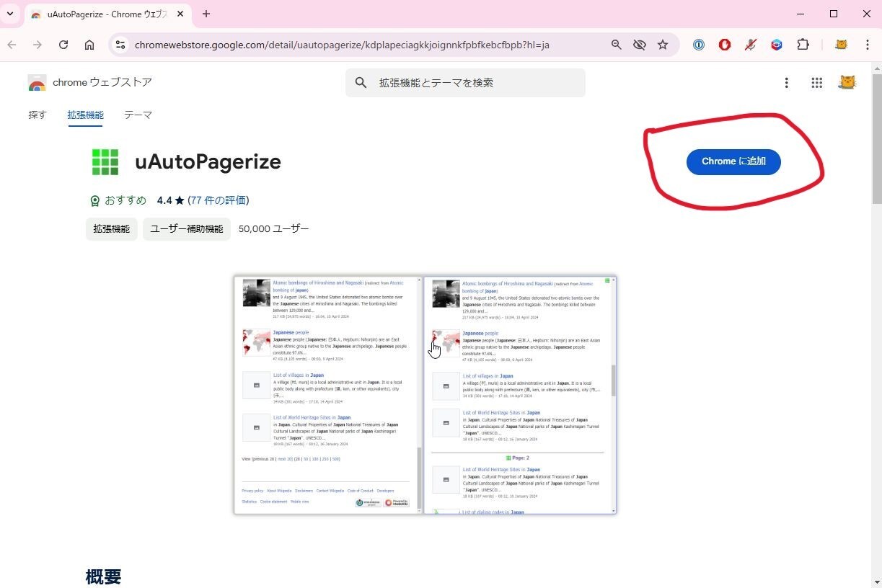
Task: Click the page vertical scrollbar thumb
Action: click(876, 138)
